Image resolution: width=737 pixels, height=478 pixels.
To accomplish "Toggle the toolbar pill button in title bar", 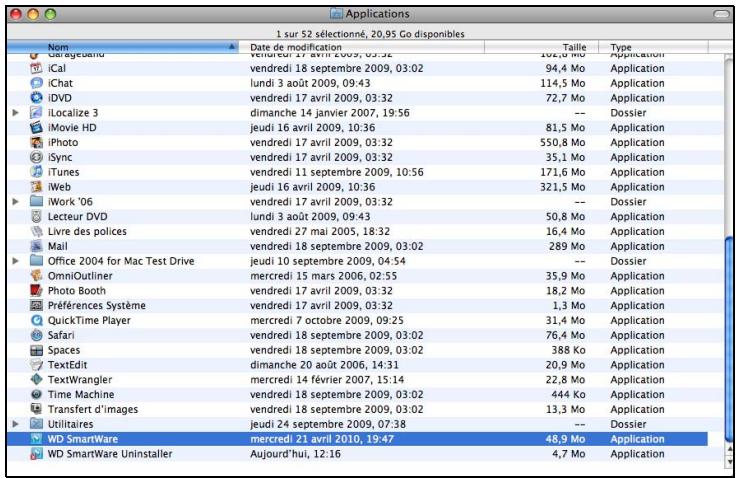I will (721, 14).
